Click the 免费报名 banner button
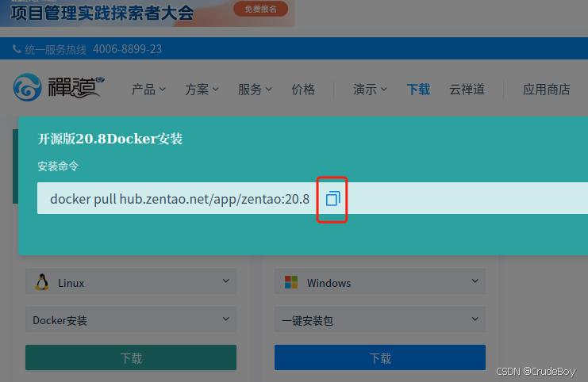The width and height of the screenshot is (588, 382). pyautogui.click(x=261, y=9)
